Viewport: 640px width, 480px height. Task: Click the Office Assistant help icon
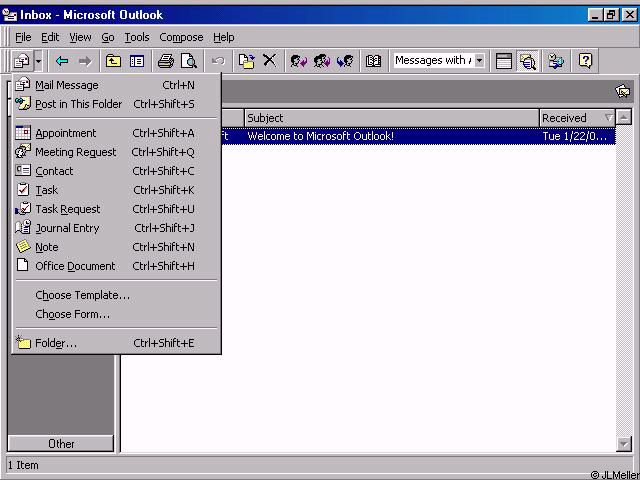click(x=585, y=62)
